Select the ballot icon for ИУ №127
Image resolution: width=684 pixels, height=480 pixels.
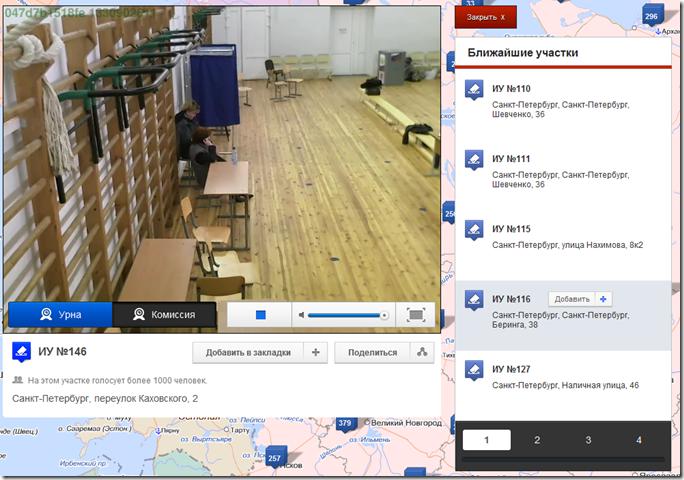tap(474, 370)
